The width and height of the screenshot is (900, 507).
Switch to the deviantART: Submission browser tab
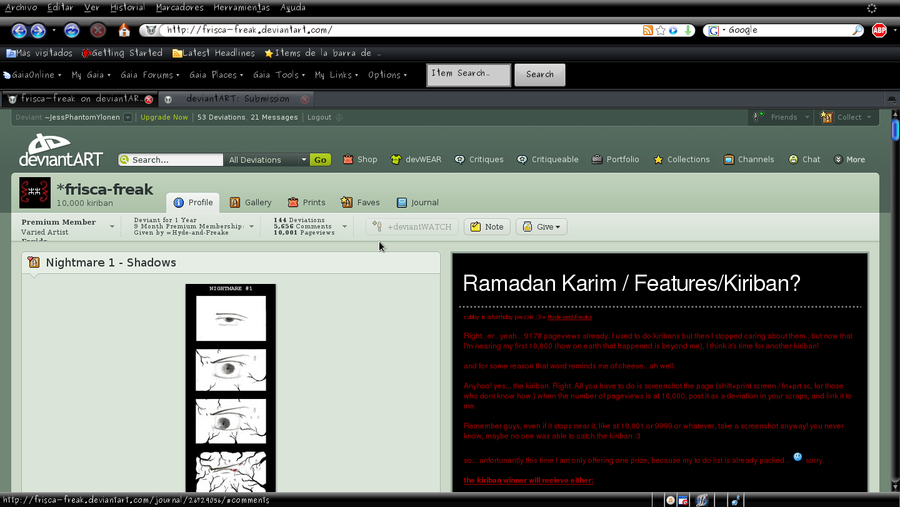point(238,99)
